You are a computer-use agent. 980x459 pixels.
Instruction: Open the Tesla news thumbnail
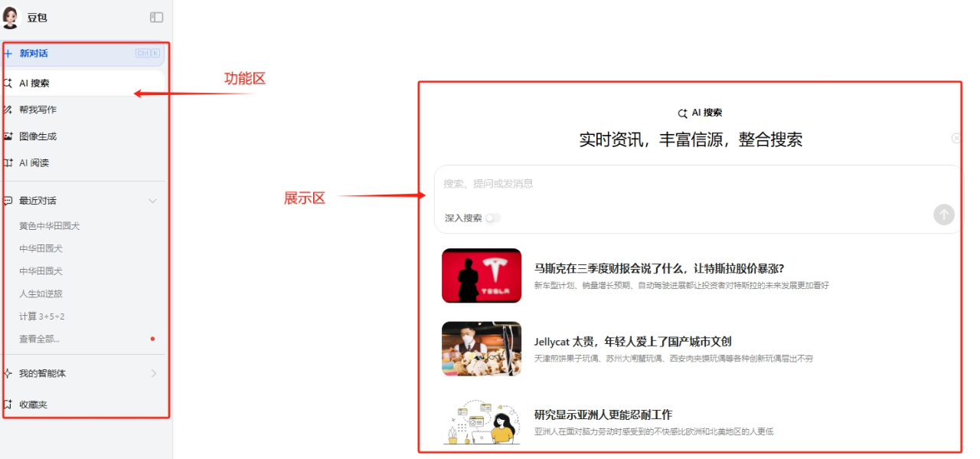tap(482, 275)
